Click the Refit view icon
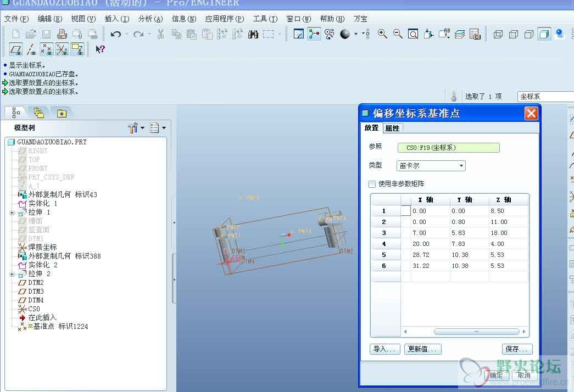This screenshot has height=392, width=574. (x=413, y=34)
